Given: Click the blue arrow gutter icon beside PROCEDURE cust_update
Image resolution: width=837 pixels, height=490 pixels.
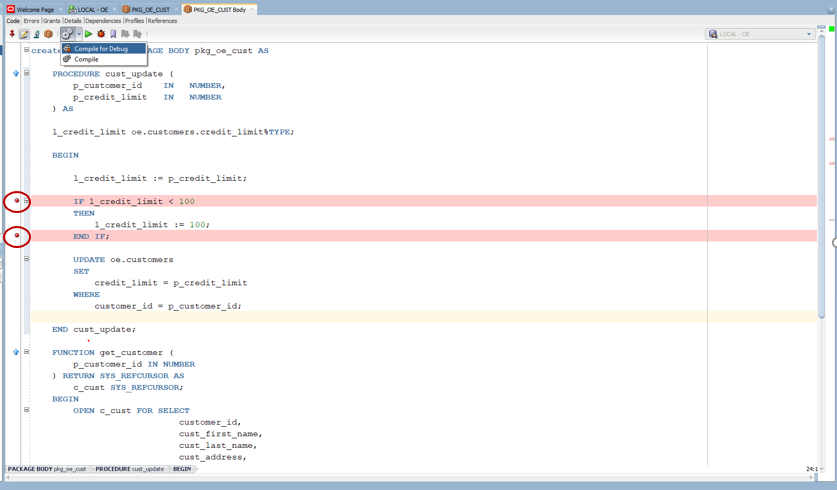Looking at the screenshot, I should pos(15,73).
